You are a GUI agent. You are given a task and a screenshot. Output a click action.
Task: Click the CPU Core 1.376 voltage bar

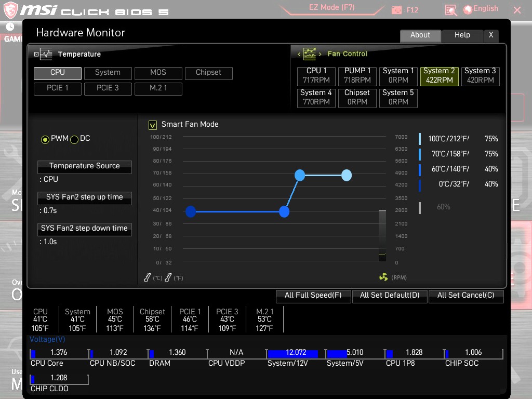[x=59, y=354]
